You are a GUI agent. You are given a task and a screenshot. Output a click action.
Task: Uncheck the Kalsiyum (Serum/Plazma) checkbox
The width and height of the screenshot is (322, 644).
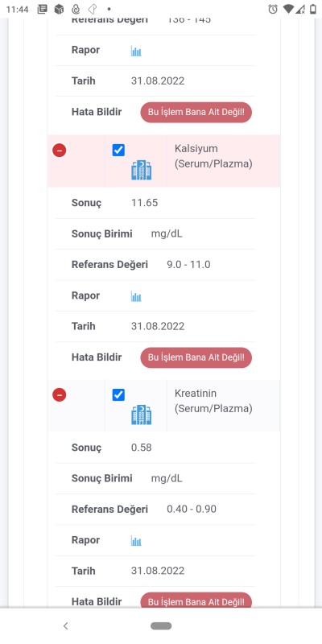point(118,151)
